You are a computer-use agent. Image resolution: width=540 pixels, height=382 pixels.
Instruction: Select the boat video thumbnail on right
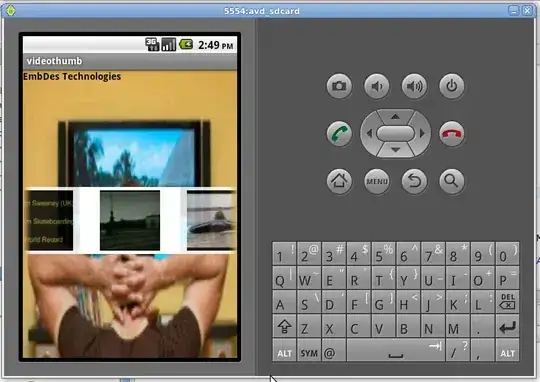pos(211,220)
